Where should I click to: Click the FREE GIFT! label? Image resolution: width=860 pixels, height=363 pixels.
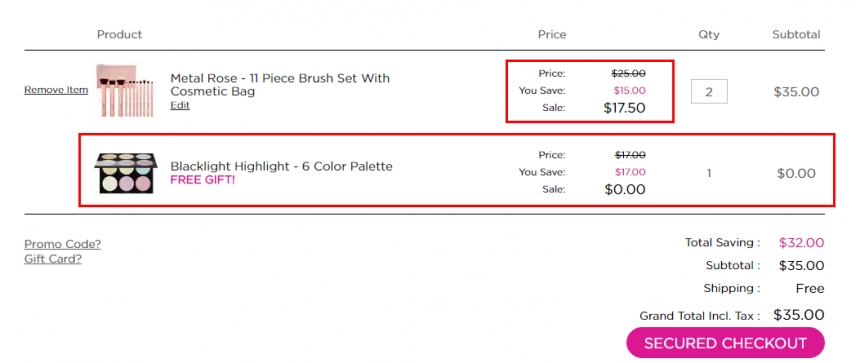(x=202, y=179)
